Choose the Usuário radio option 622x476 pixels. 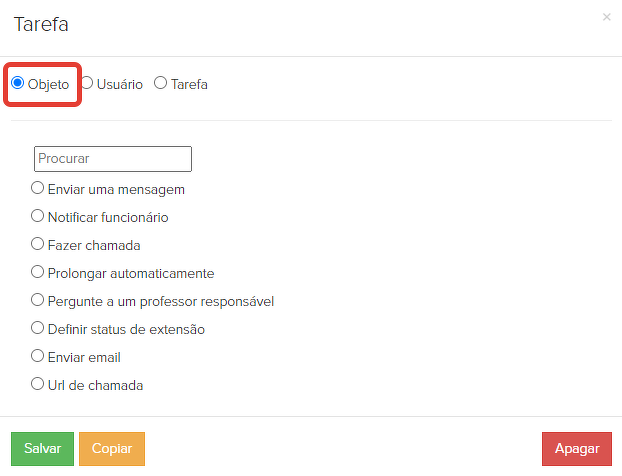87,84
